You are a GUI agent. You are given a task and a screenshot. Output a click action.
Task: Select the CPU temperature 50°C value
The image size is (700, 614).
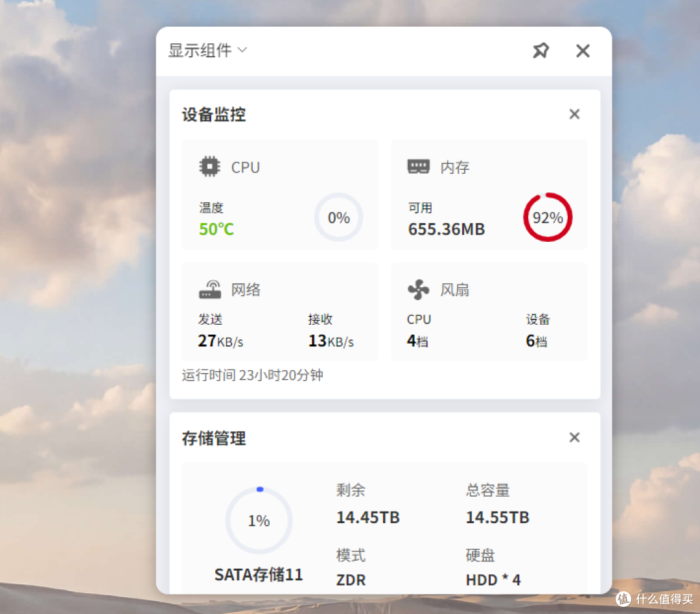[216, 229]
